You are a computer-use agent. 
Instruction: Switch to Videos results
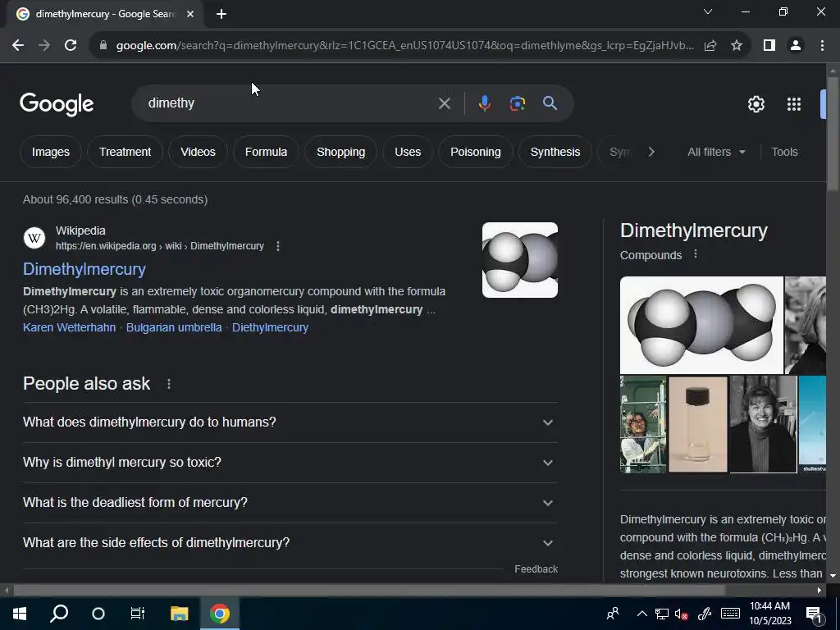tap(198, 152)
